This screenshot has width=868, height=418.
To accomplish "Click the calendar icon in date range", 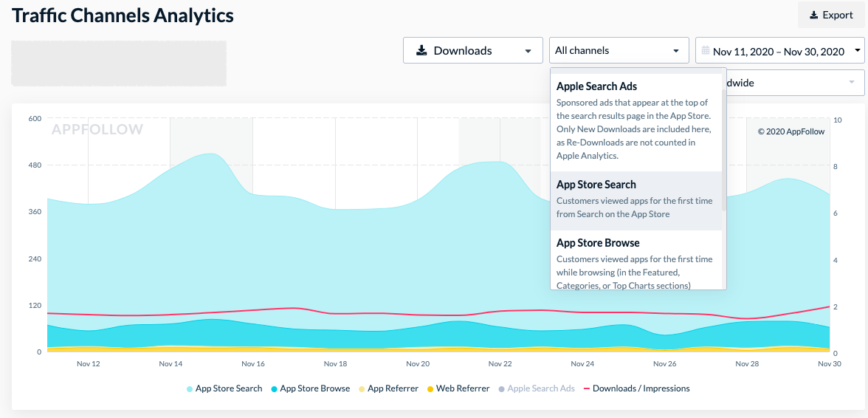I will click(x=706, y=50).
